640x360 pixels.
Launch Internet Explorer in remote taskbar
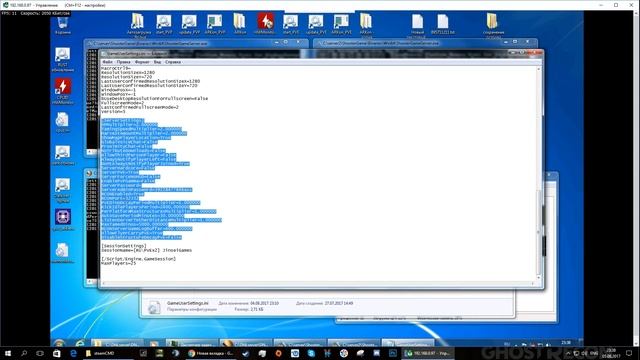80,343
